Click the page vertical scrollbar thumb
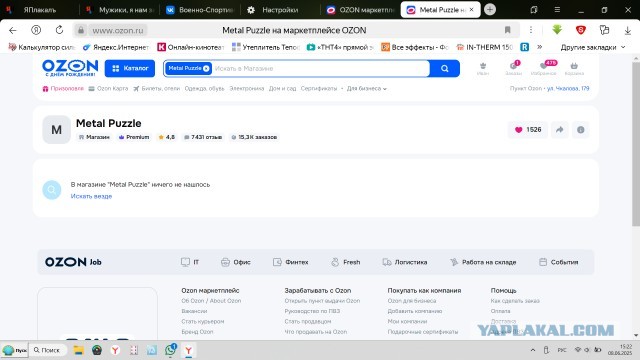 (636, 143)
